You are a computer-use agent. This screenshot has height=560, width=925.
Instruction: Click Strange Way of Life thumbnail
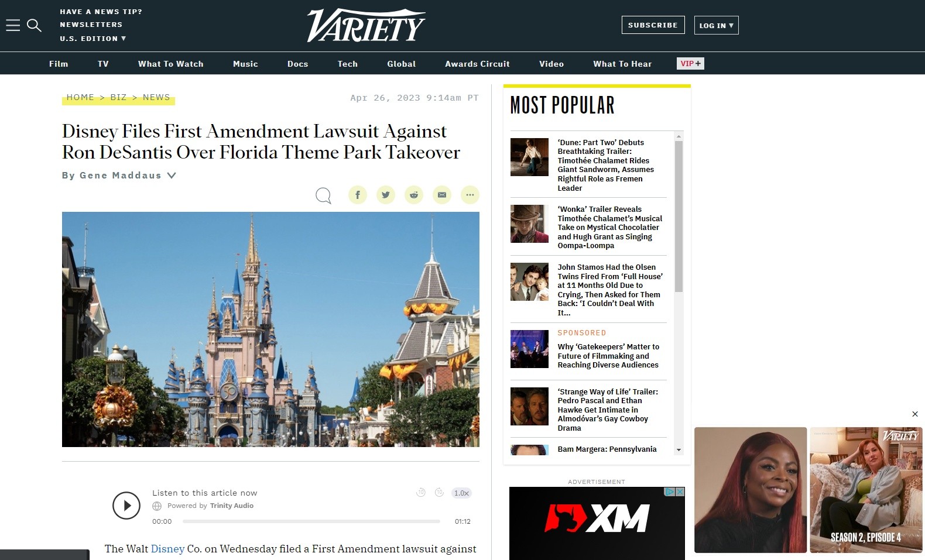coord(529,406)
